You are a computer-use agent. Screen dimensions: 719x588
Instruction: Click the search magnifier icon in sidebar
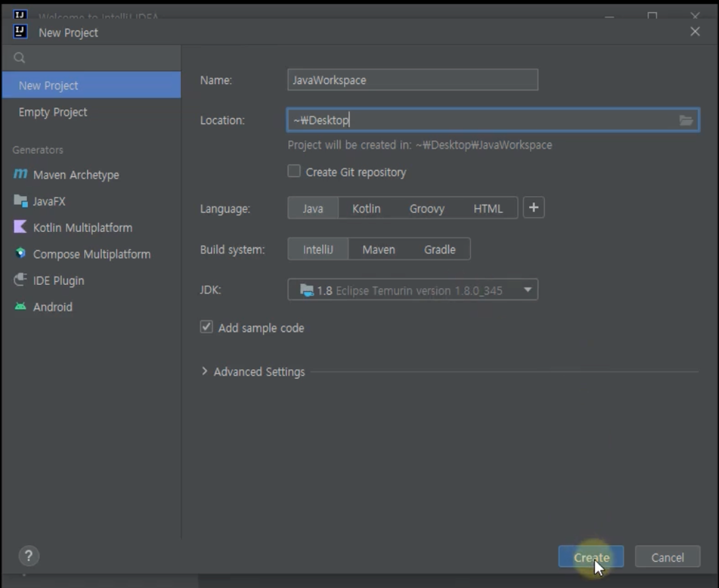[19, 58]
